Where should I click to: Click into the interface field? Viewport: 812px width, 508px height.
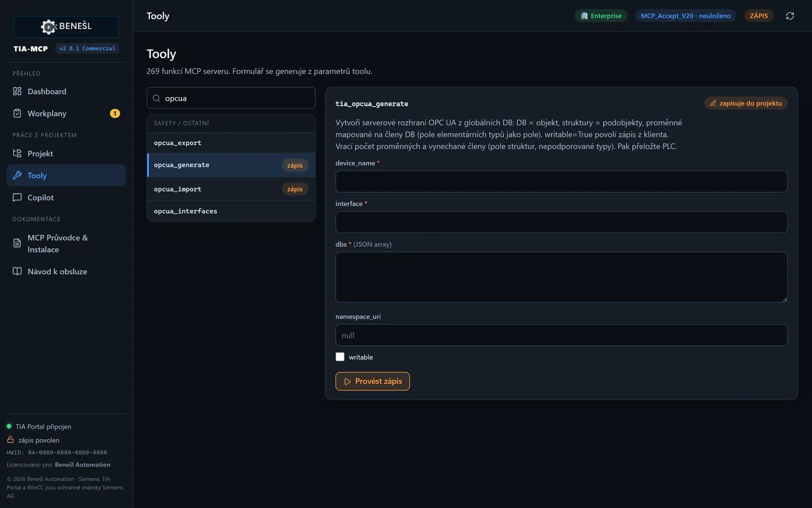pos(562,222)
